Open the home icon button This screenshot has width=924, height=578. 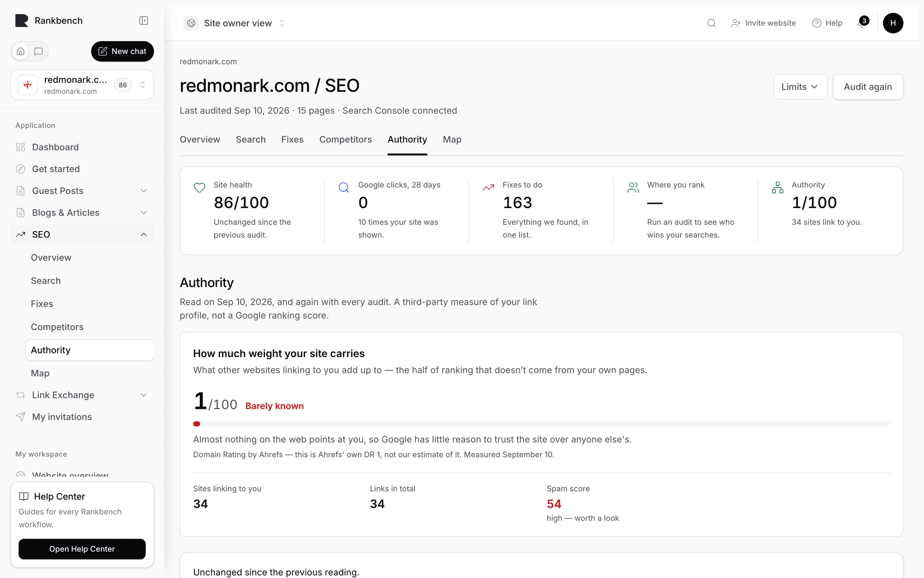tap(21, 51)
